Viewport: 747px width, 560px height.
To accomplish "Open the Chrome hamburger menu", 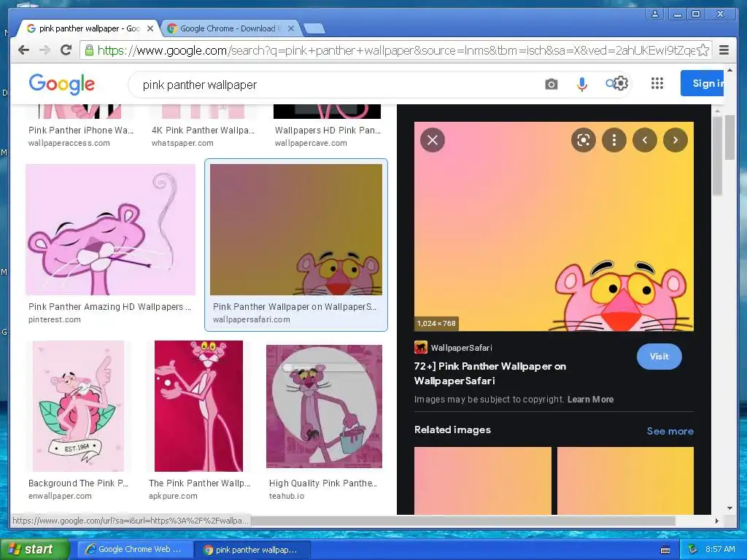I will [x=724, y=50].
